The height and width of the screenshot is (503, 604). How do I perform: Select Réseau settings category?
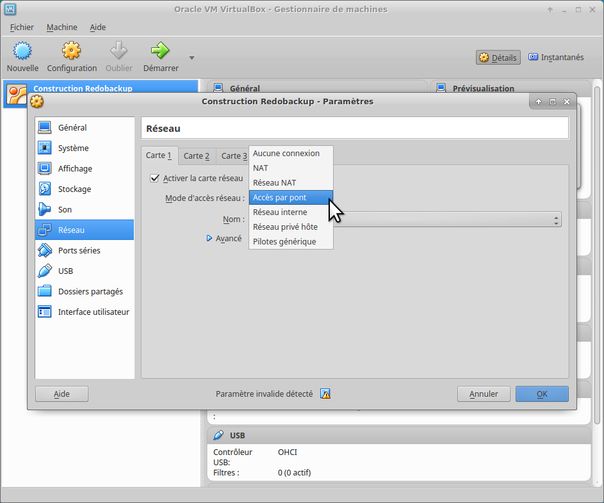point(84,230)
